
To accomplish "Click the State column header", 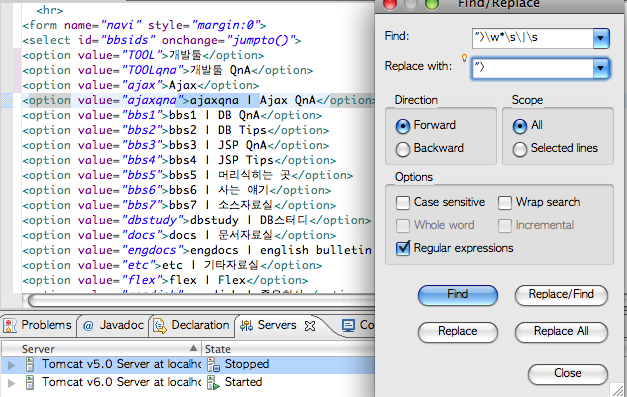I will (288, 349).
